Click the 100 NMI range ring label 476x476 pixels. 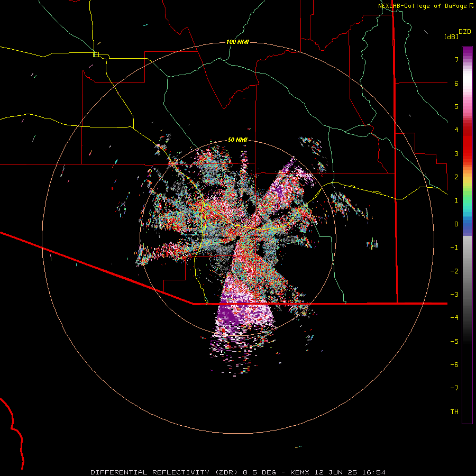[237, 42]
